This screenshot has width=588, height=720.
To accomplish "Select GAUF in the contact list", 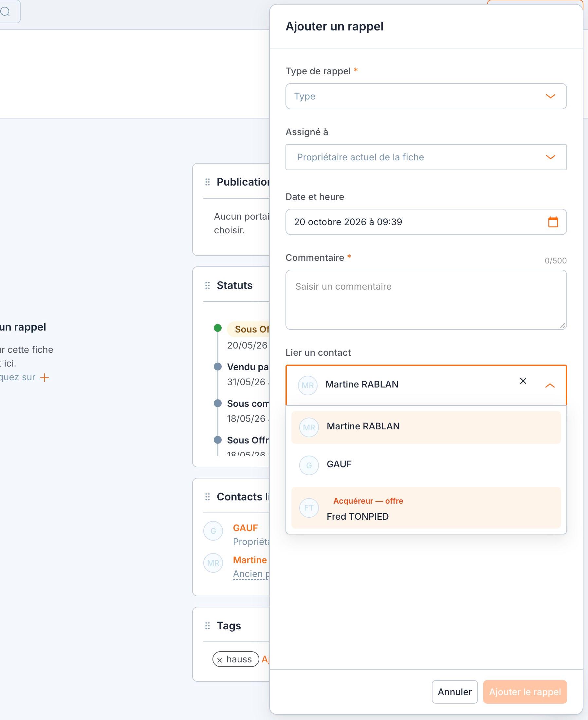I will (x=426, y=465).
